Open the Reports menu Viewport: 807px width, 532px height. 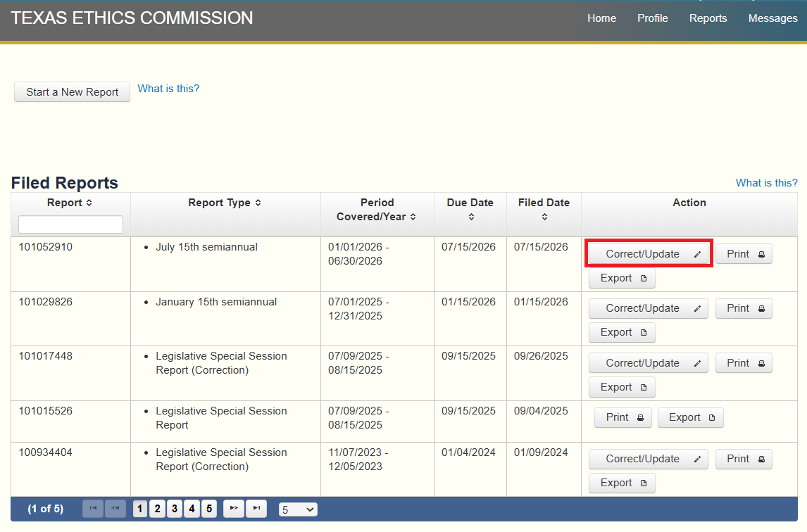(x=708, y=18)
